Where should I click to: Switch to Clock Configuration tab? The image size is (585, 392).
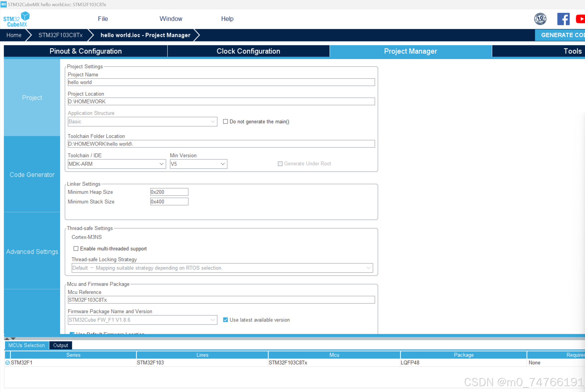pos(248,51)
